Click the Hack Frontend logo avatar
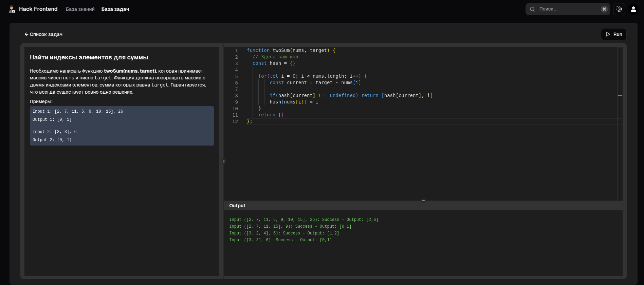Viewport: 644px width, 285px height. [x=12, y=9]
